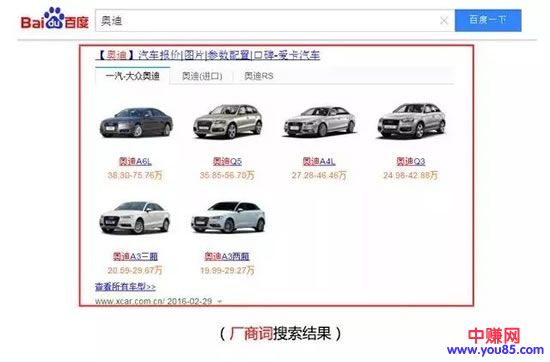The width and height of the screenshot is (550, 362).
Task: Click the 奥迪A4L car image
Action: pos(320,121)
